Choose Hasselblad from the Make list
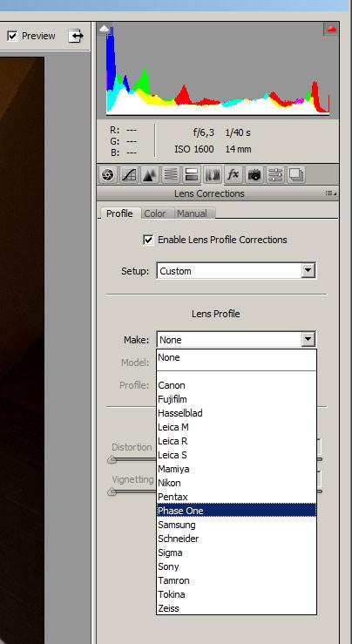Viewport: 352px width, 644px height. point(236,413)
